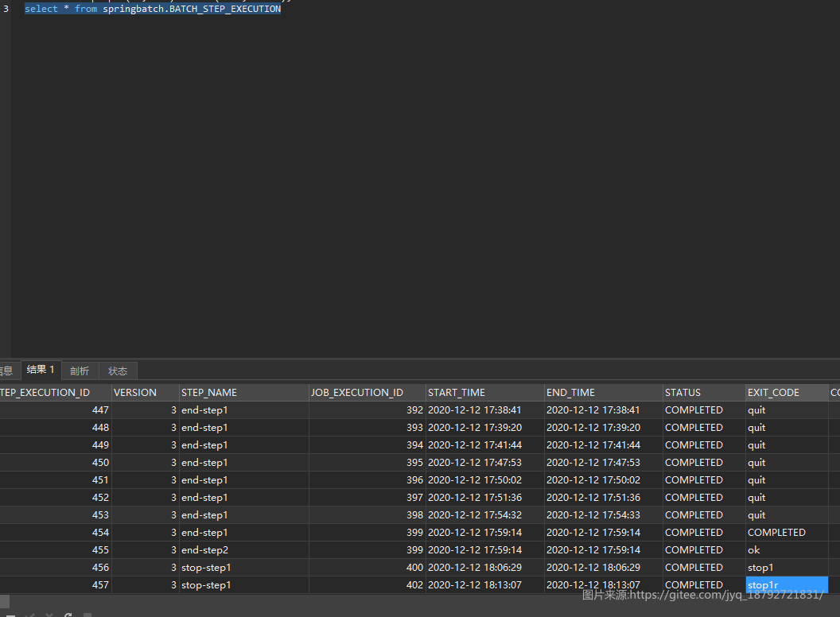The image size is (840, 617).
Task: Select step execution ID 455
Action: pos(56,550)
